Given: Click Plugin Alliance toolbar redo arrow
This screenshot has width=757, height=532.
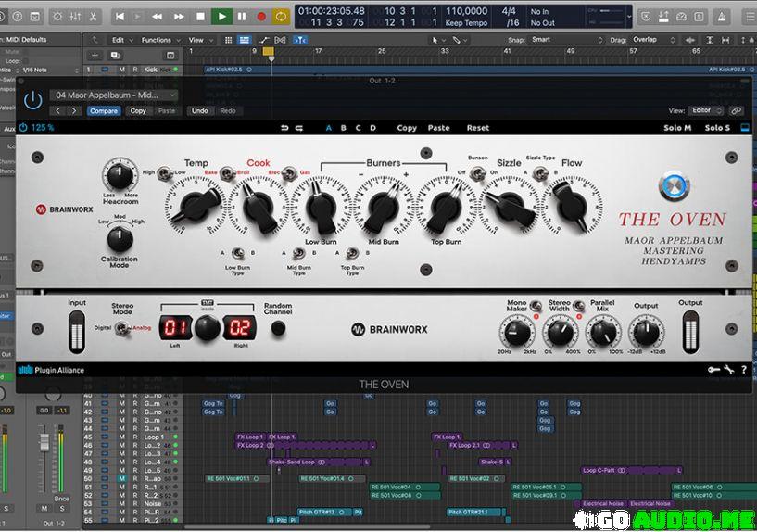Looking at the screenshot, I should click(299, 128).
